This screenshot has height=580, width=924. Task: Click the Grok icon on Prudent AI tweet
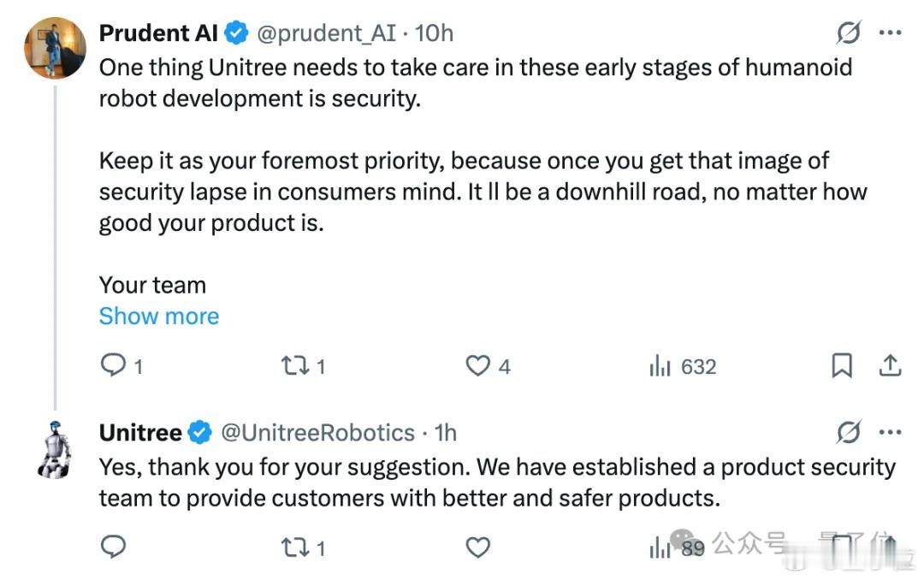click(849, 33)
